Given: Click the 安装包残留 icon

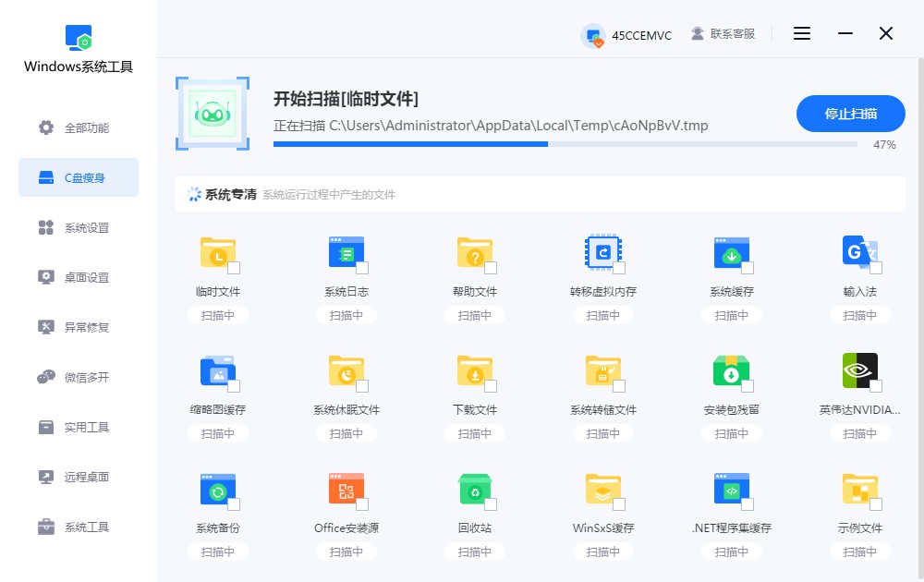Looking at the screenshot, I should (731, 372).
